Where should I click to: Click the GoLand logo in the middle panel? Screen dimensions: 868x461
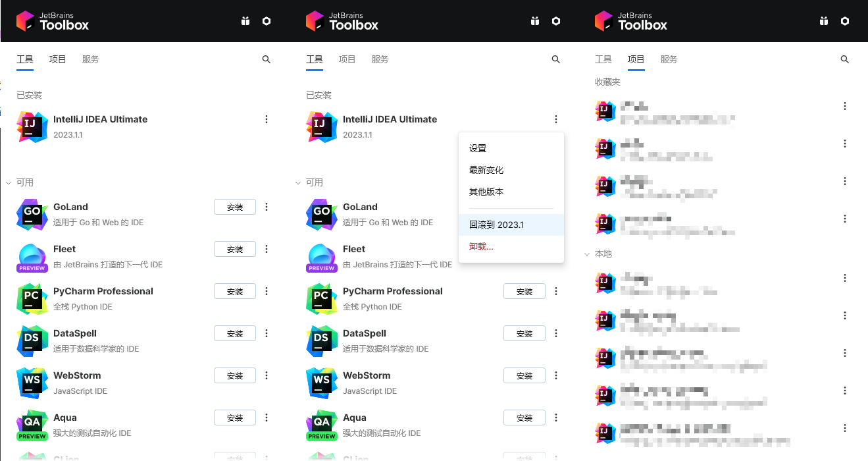322,214
